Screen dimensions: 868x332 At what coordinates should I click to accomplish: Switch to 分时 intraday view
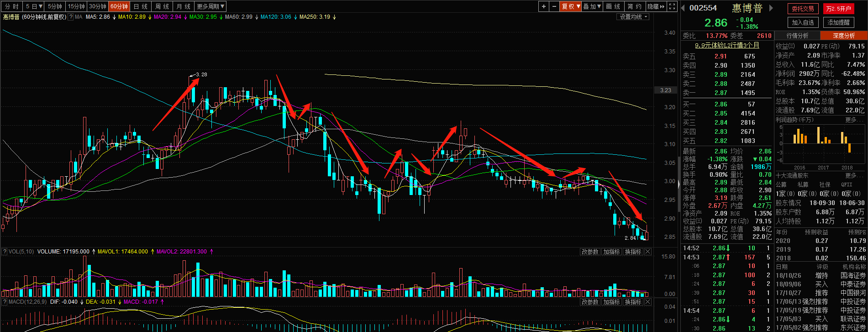point(12,6)
